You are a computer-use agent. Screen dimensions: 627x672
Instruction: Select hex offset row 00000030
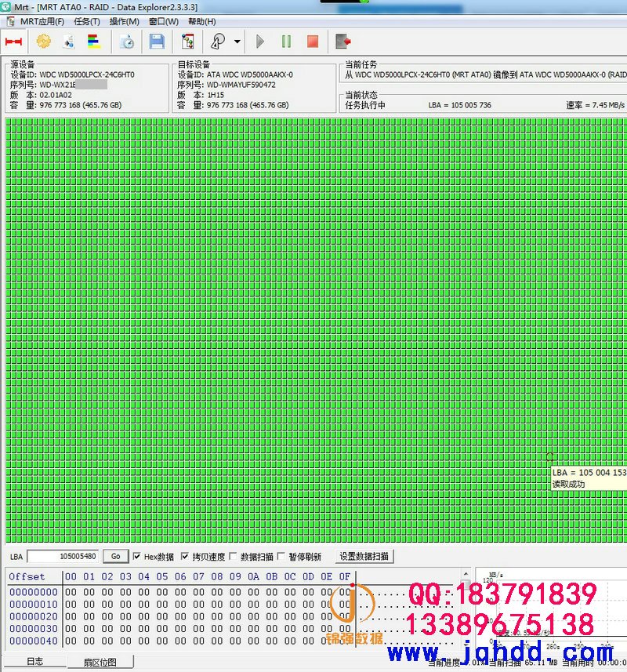[34, 628]
